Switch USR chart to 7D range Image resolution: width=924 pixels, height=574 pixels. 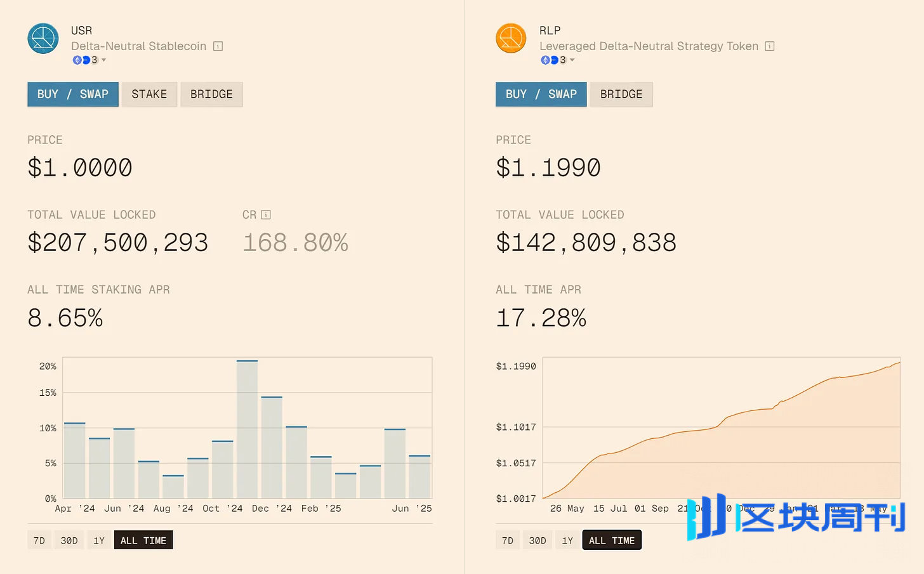39,540
